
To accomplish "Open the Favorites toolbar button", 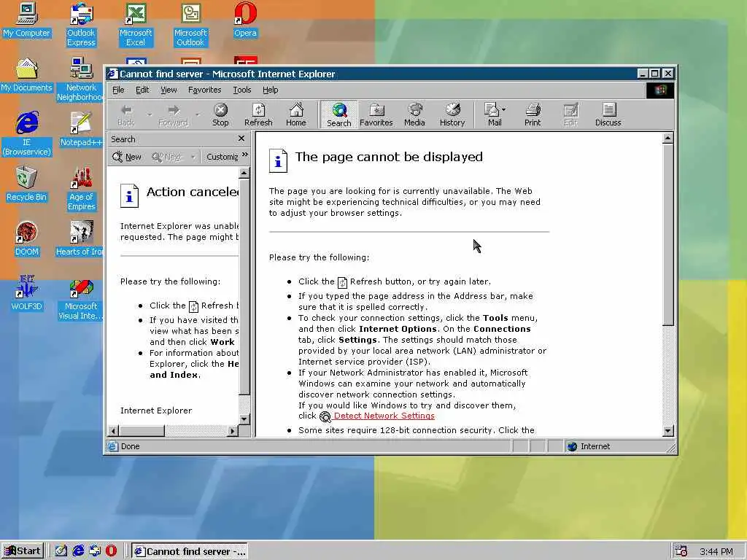I will [376, 115].
